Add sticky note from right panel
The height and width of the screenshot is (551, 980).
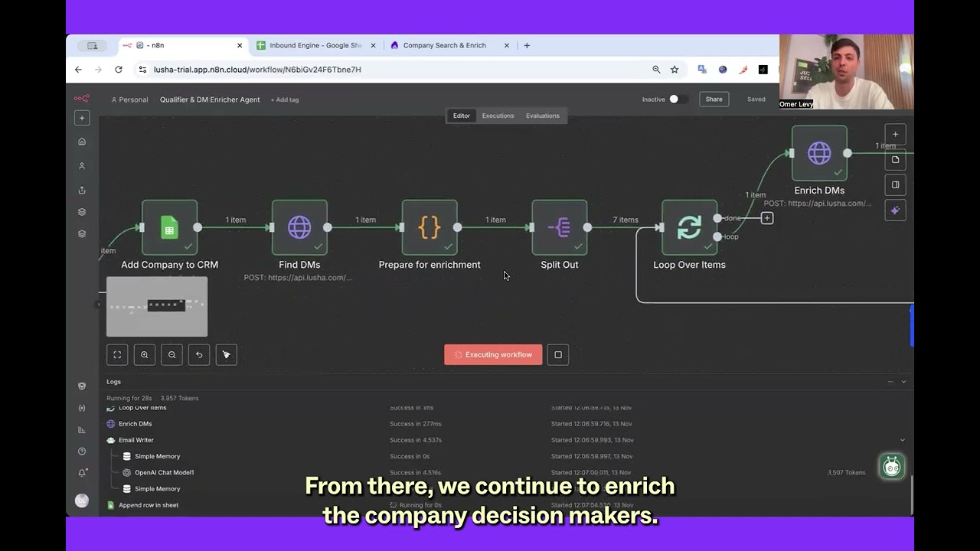pyautogui.click(x=895, y=160)
